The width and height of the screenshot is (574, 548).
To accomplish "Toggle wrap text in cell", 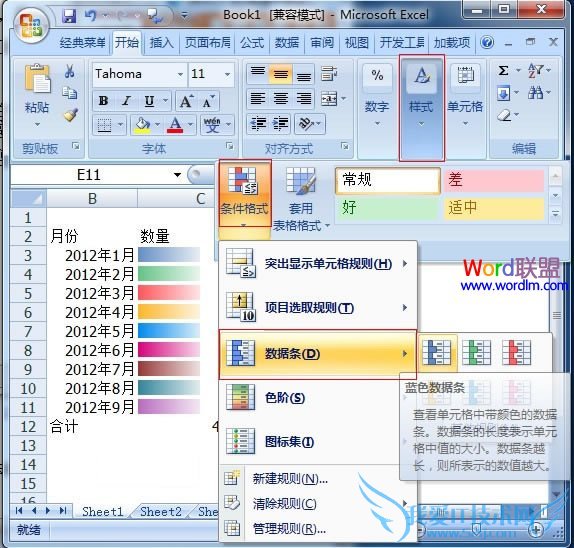I will [x=329, y=74].
